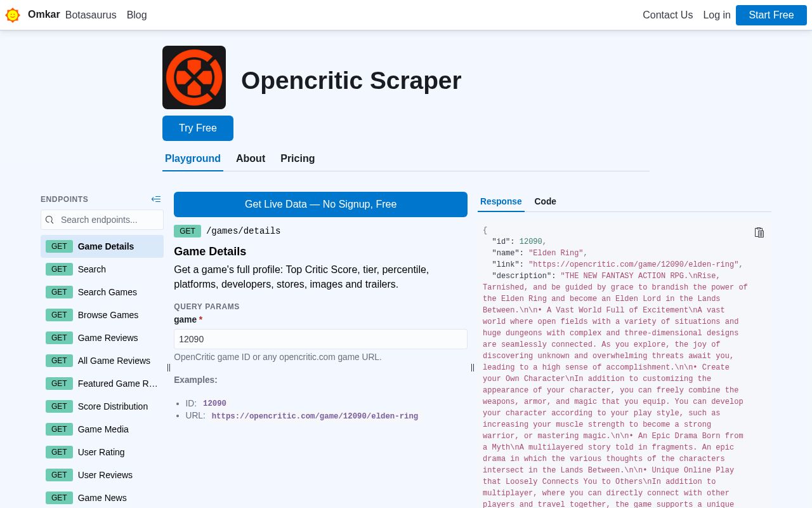The height and width of the screenshot is (508, 812).
Task: Open the Pricing tab
Action: click(x=298, y=159)
